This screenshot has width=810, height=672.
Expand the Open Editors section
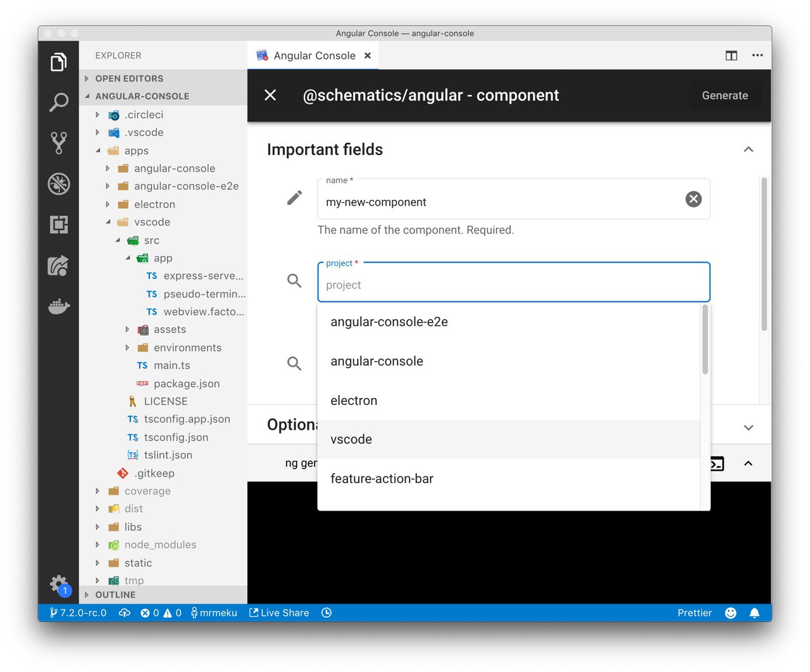click(x=163, y=78)
